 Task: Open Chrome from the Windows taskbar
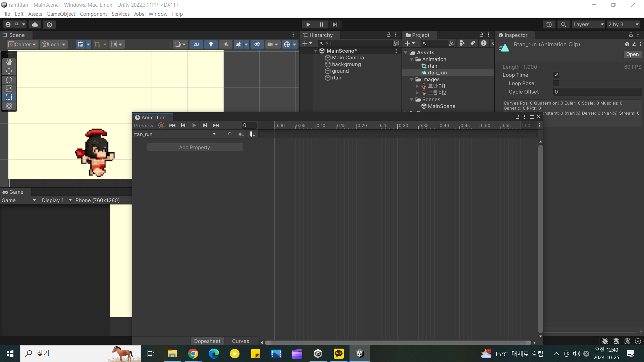[x=193, y=354]
